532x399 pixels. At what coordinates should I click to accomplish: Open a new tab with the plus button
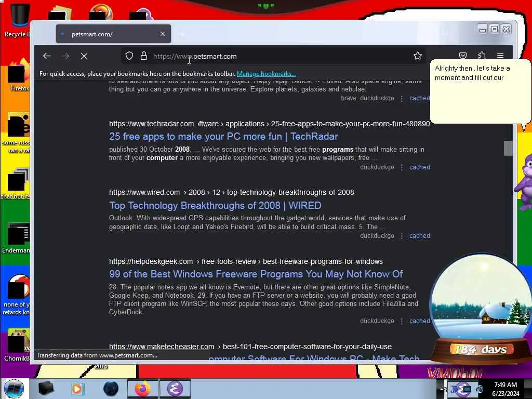point(182,34)
